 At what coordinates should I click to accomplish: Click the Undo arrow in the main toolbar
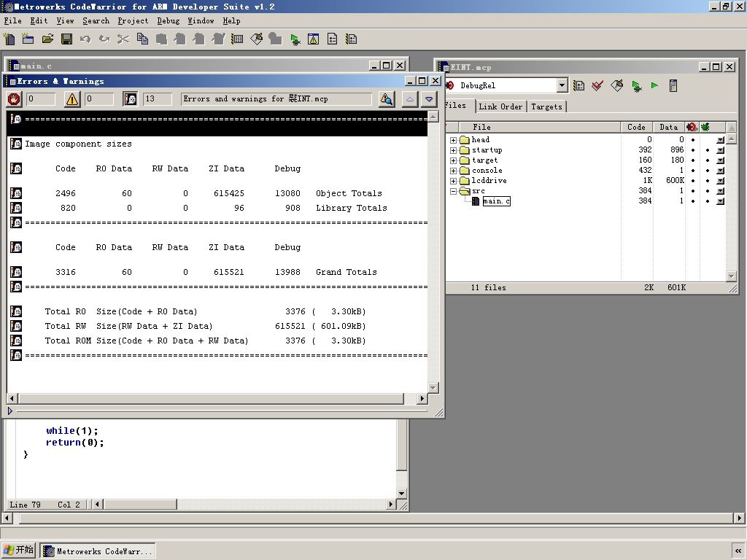click(x=85, y=39)
